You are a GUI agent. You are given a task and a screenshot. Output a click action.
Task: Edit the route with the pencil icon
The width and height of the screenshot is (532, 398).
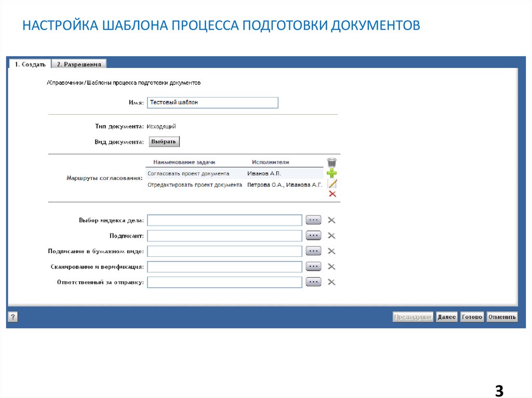click(332, 183)
